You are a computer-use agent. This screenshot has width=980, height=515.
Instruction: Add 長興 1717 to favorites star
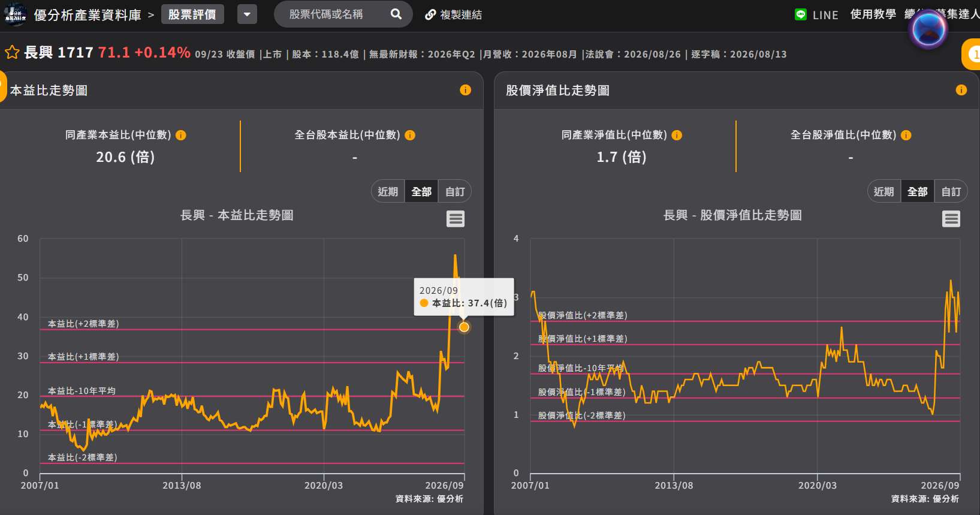(12, 53)
